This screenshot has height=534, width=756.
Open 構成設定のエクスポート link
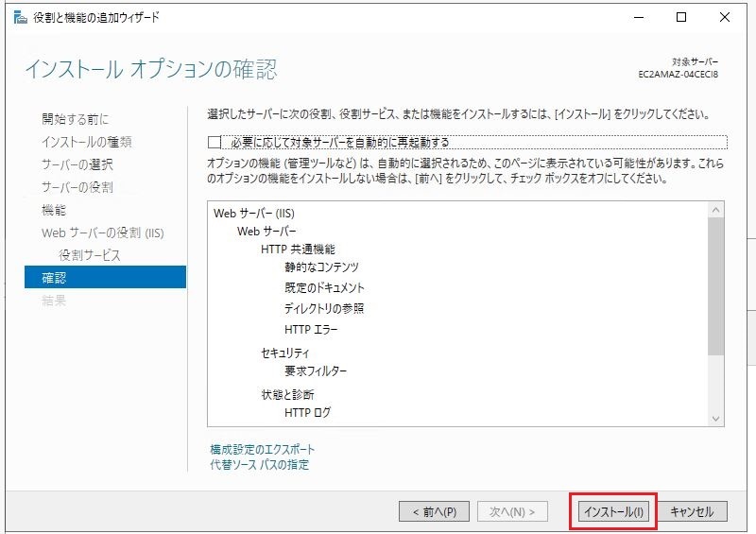click(x=263, y=450)
